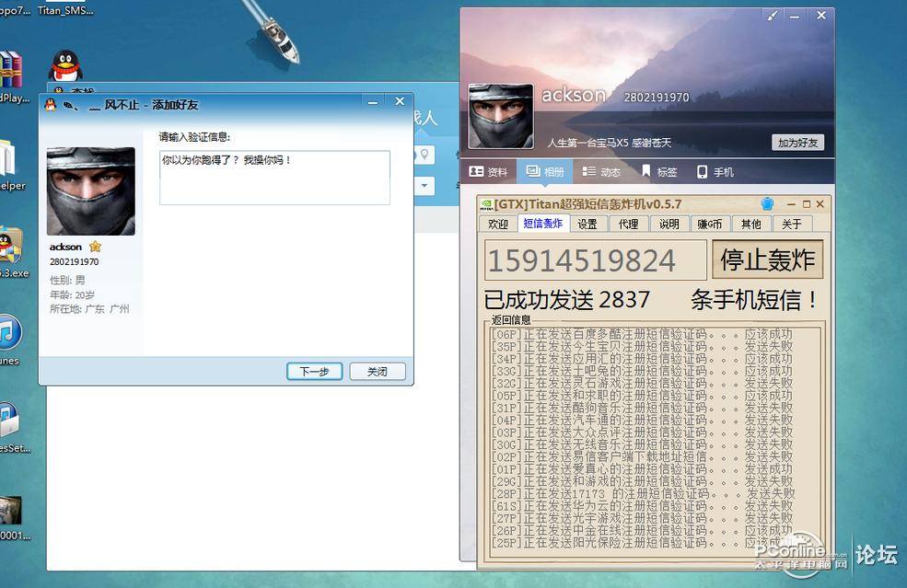907x588 pixels.
Task: Click the paintbrush skin icon in profile window
Action: tap(772, 16)
